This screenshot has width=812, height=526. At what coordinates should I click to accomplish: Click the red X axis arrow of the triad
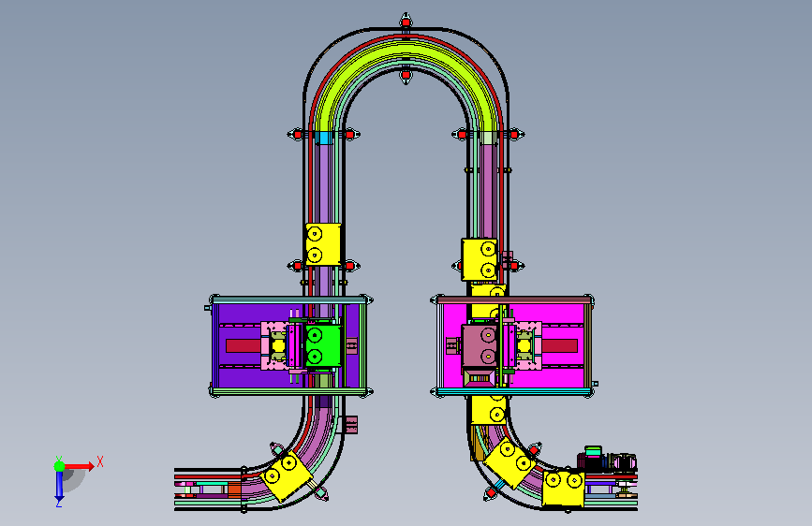click(x=81, y=466)
